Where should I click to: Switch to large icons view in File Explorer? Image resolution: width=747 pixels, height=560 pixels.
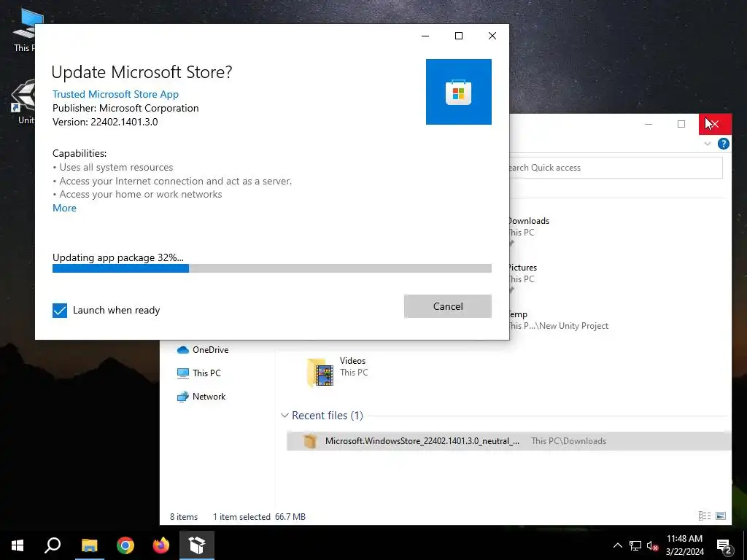pos(721,516)
